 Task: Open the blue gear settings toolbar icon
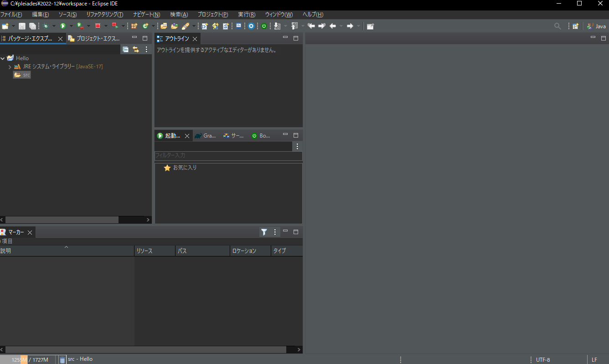pos(251,26)
